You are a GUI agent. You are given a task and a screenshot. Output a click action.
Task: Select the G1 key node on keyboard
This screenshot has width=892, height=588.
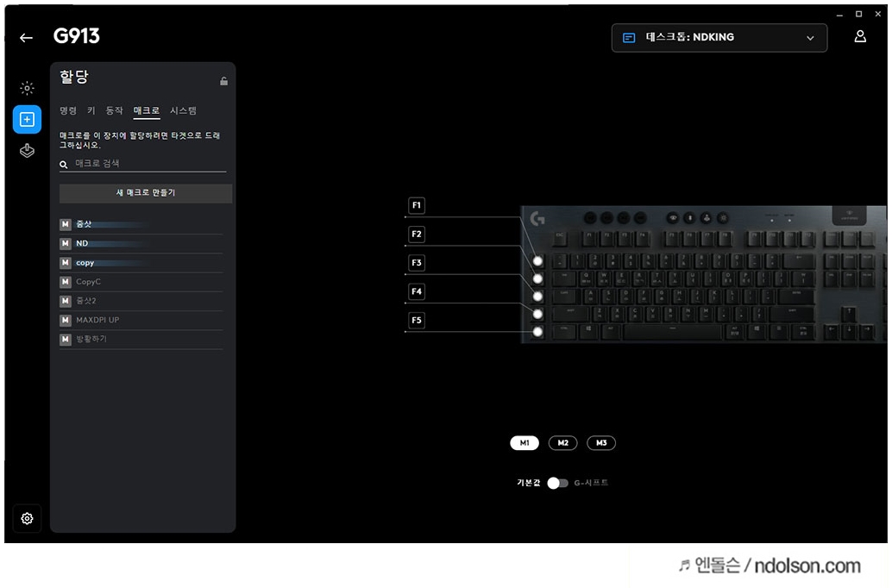(x=537, y=261)
